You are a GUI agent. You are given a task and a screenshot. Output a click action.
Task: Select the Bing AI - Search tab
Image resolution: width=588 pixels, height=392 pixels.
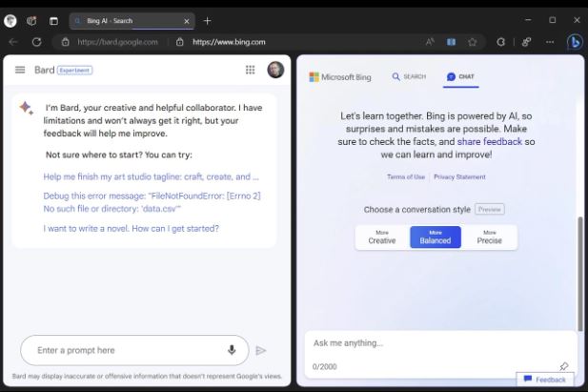coord(132,21)
